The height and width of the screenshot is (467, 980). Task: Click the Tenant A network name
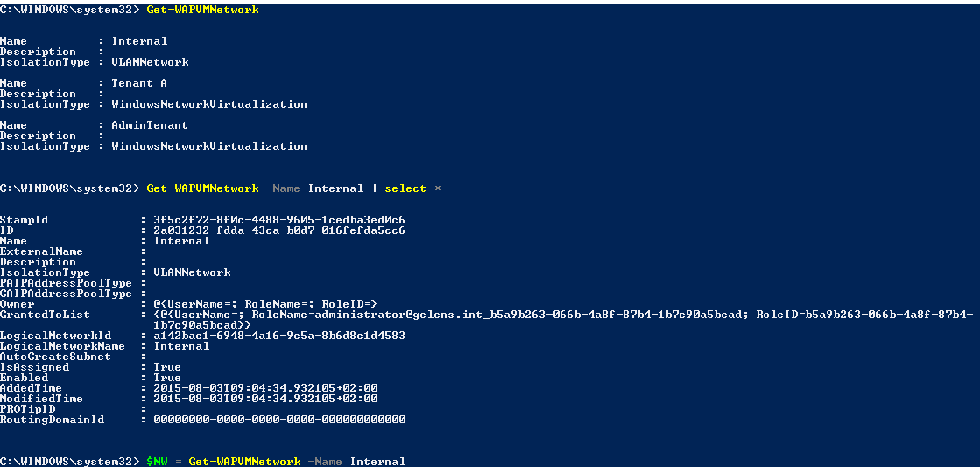138,83
